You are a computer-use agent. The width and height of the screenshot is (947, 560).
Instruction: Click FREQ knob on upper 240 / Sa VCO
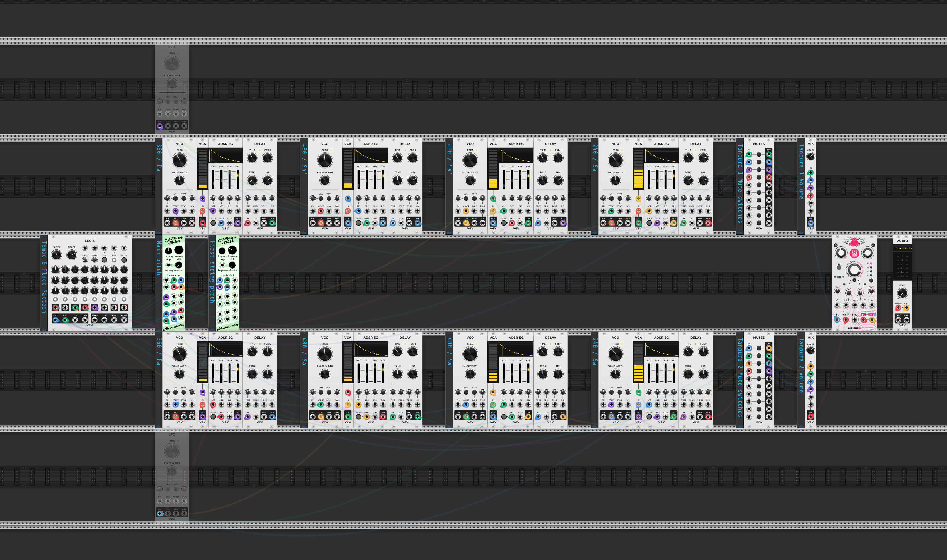615,160
